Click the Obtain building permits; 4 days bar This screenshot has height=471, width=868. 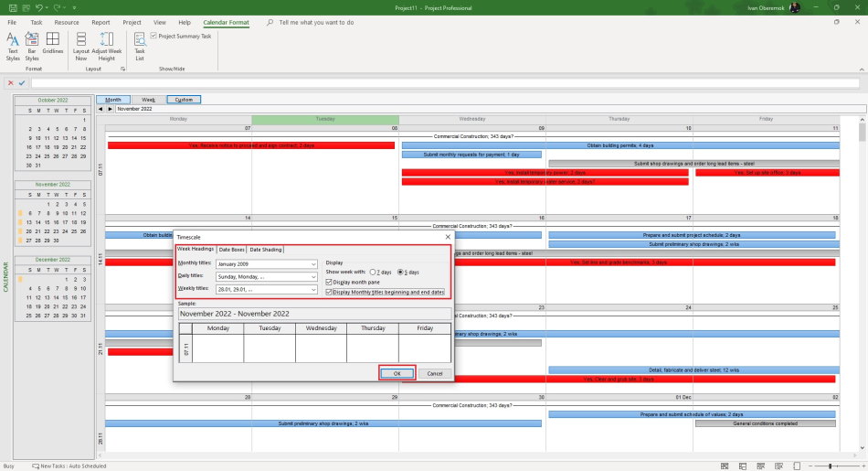click(x=620, y=145)
